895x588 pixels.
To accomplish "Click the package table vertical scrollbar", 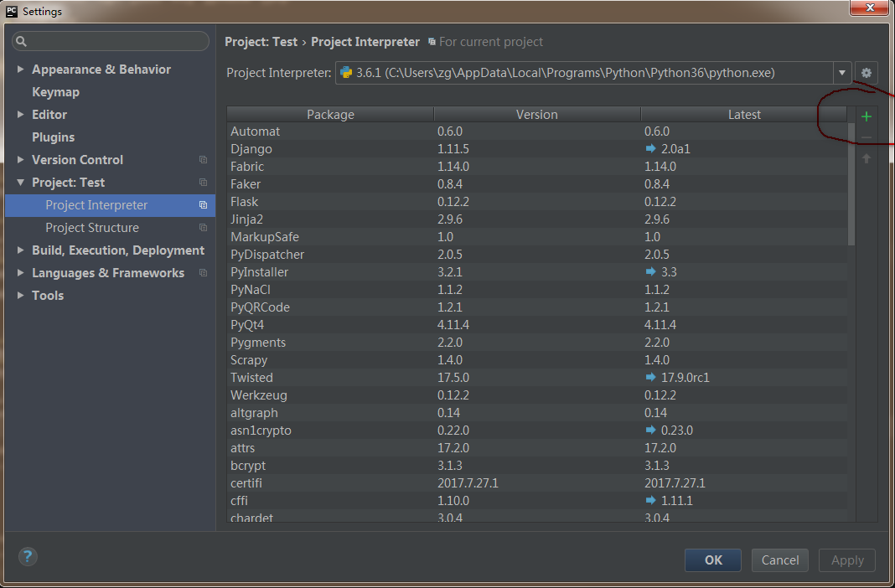I will 851,183.
